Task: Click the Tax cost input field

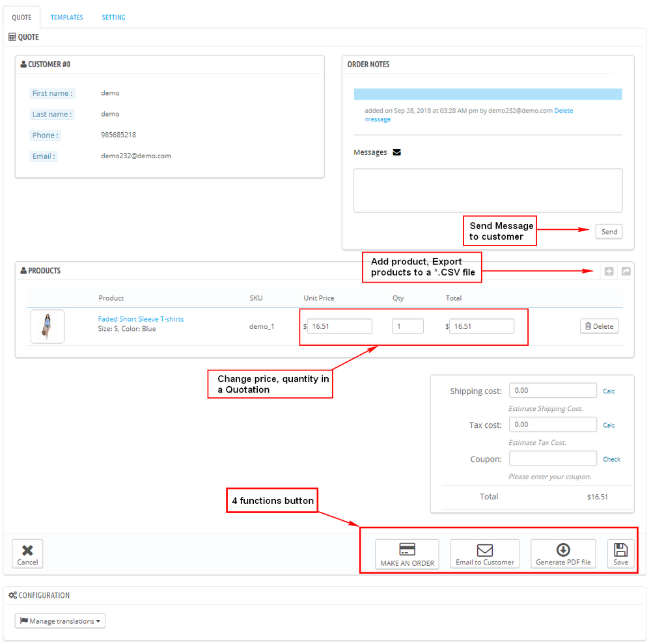Action: tap(553, 425)
